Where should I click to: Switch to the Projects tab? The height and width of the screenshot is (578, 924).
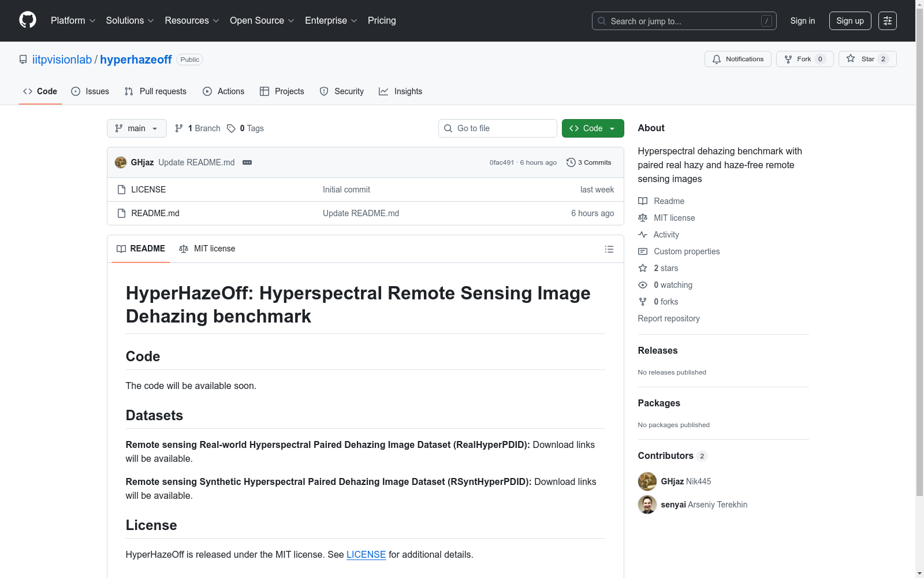click(x=282, y=91)
